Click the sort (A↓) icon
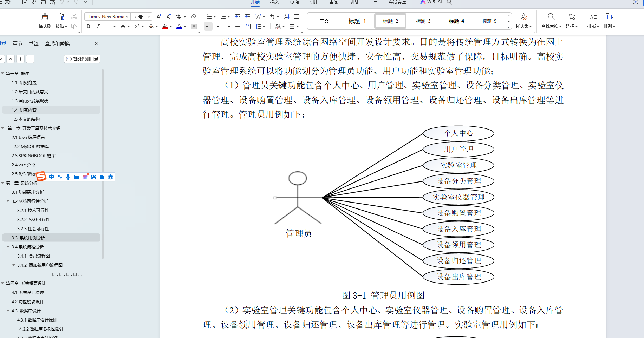The width and height of the screenshot is (644, 338). coord(287,16)
